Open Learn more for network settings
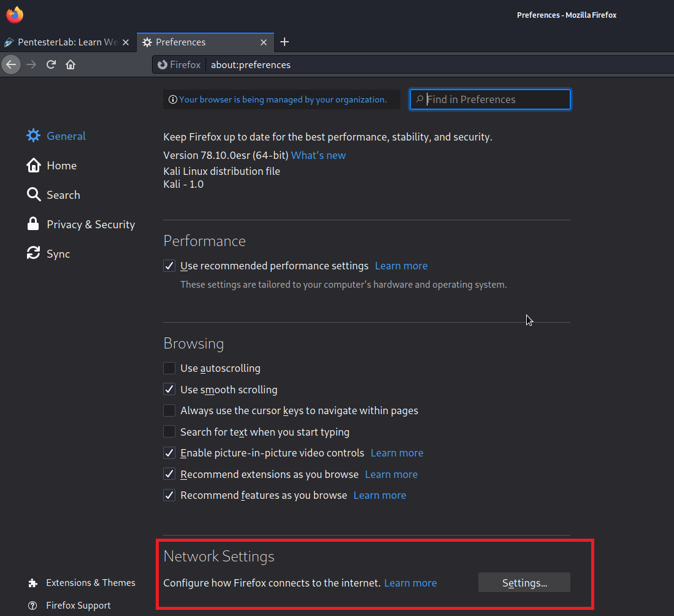Image resolution: width=674 pixels, height=616 pixels. pyautogui.click(x=410, y=583)
